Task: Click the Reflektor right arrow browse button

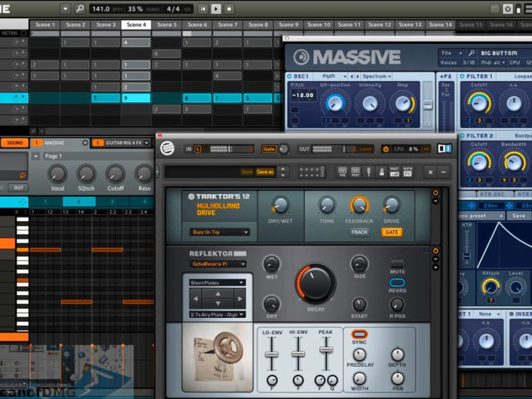Action: tap(240, 299)
